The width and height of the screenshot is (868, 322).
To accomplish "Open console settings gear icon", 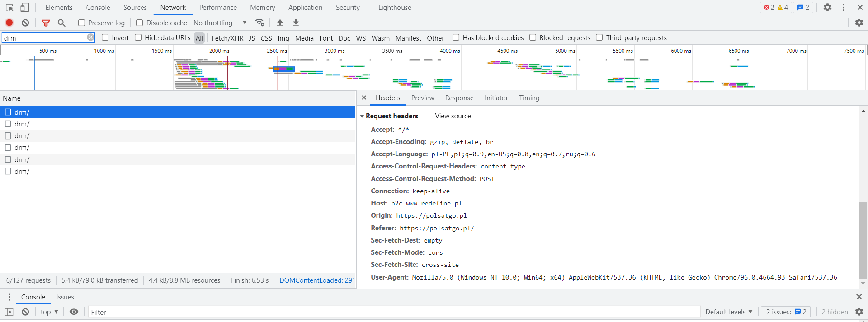I will point(859,312).
